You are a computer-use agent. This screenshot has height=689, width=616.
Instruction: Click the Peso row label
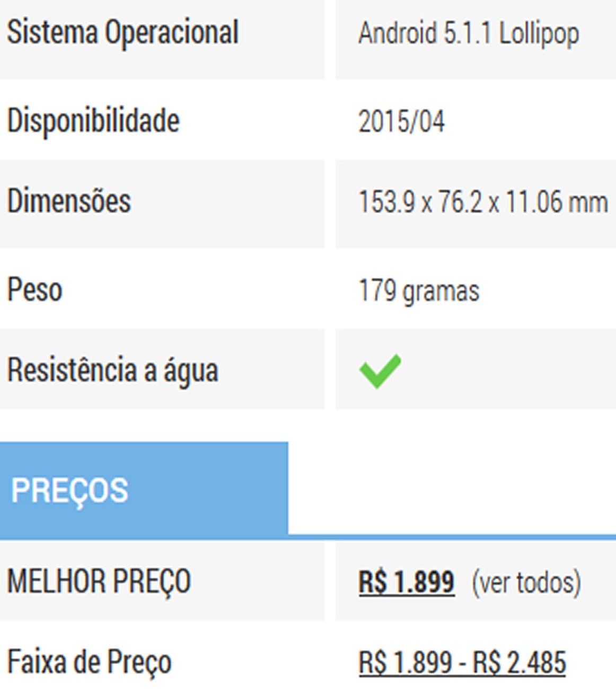coord(35,290)
